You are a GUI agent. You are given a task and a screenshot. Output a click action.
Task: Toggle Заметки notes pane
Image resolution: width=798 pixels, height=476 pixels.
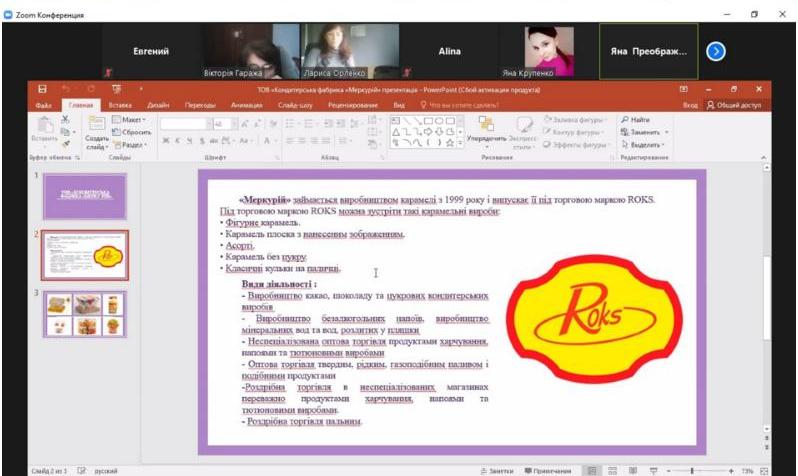click(497, 471)
